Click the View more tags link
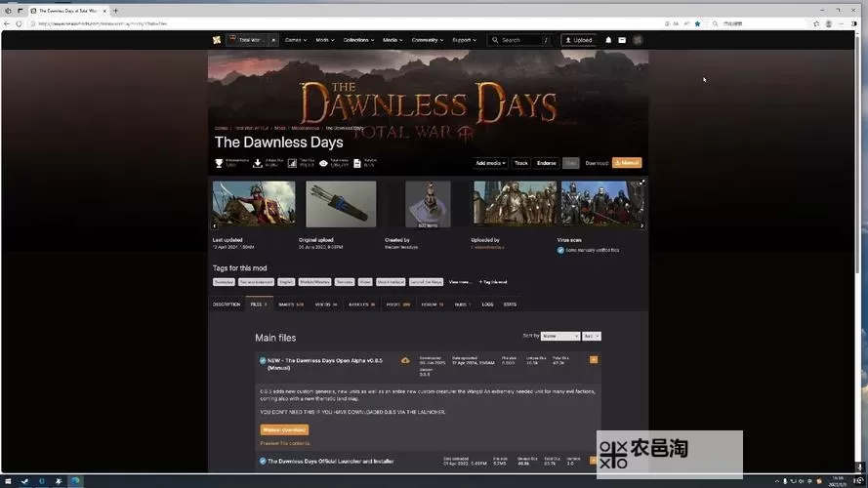868x488 pixels. point(460,282)
